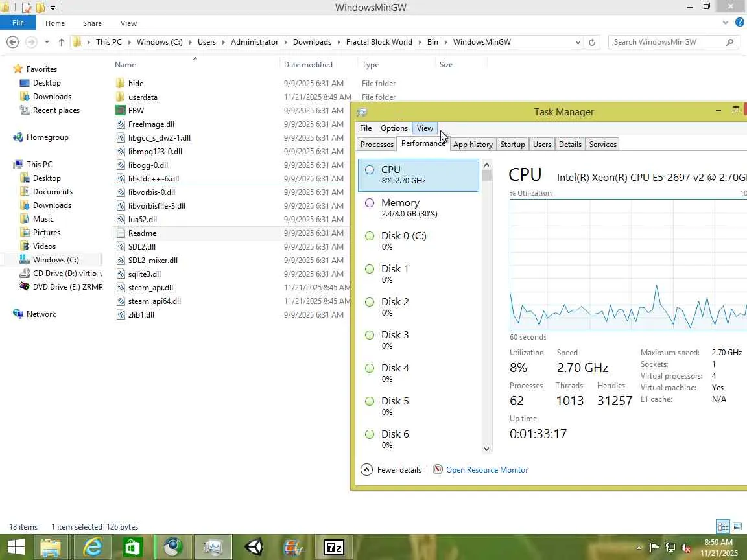The width and height of the screenshot is (747, 560).
Task: Expand breadcrumb arrow after Fractal Block World
Action: tap(420, 42)
